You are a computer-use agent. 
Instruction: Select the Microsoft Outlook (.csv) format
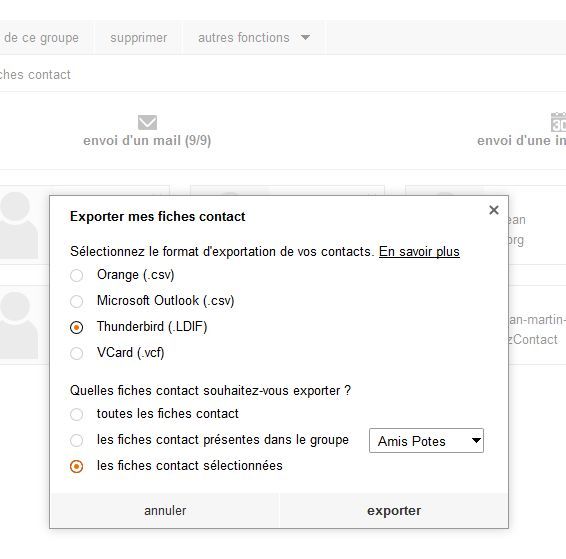pos(77,301)
